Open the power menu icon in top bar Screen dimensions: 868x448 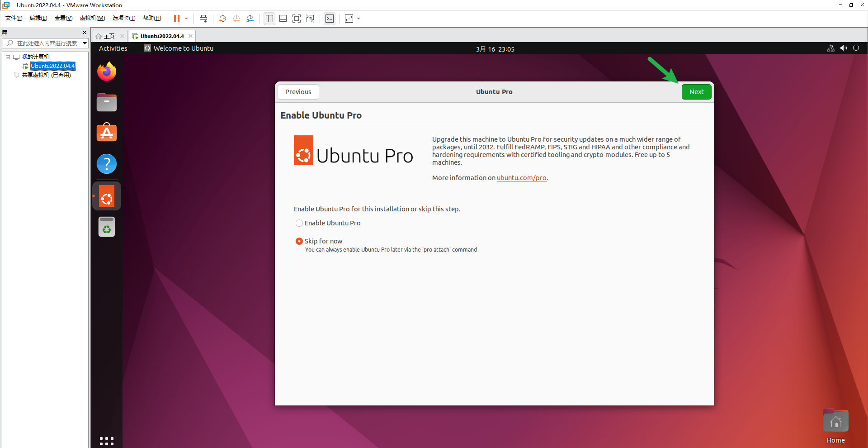pyautogui.click(x=856, y=48)
